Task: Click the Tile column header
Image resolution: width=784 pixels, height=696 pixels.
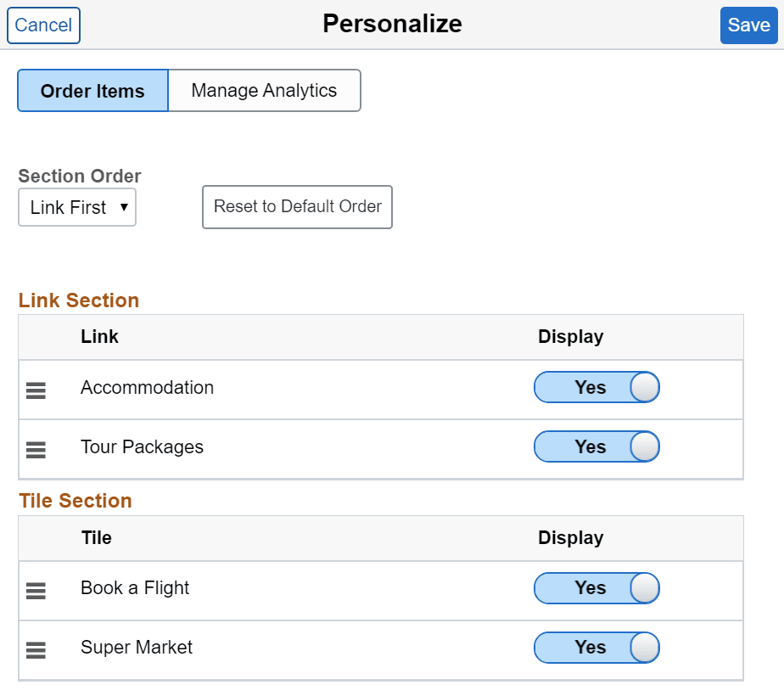Action: 96,537
